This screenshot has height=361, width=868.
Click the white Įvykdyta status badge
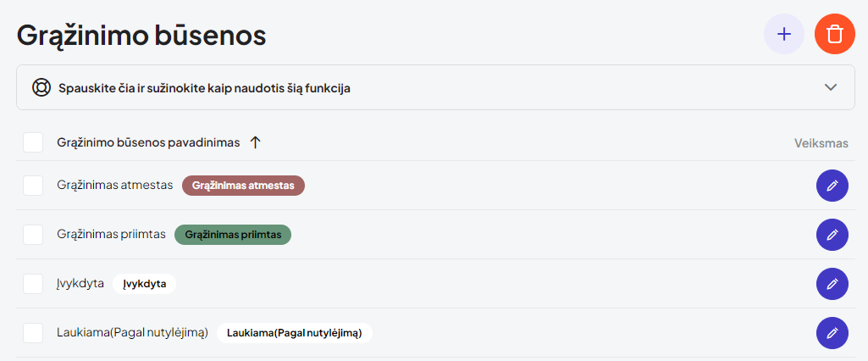click(x=144, y=284)
